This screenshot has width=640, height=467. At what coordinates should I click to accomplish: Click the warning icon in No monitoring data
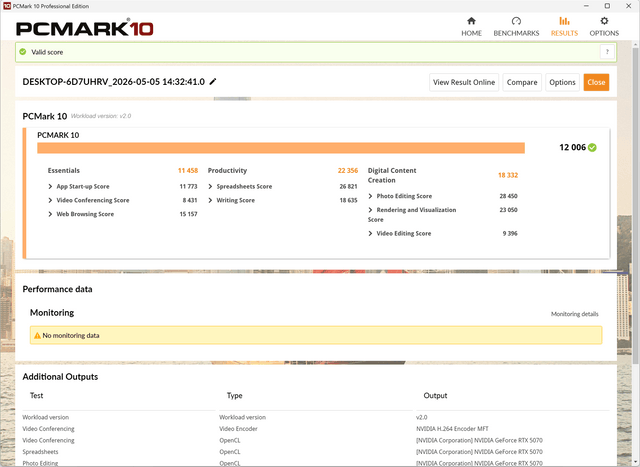(x=37, y=336)
